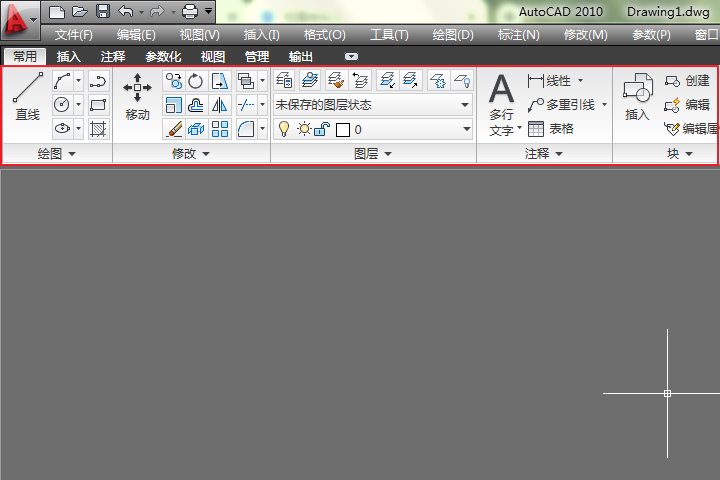Select the Circle tool
The height and width of the screenshot is (480, 720).
(x=62, y=105)
